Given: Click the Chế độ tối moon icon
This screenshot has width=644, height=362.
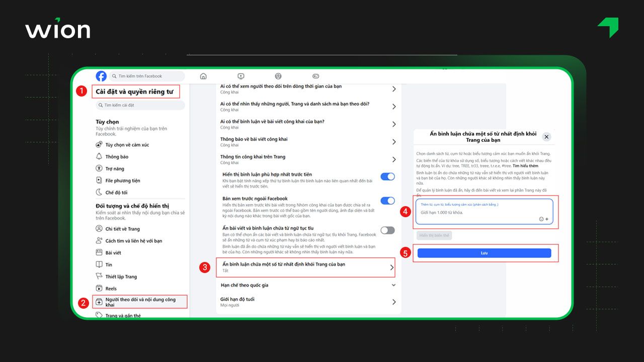Looking at the screenshot, I should pos(99,192).
